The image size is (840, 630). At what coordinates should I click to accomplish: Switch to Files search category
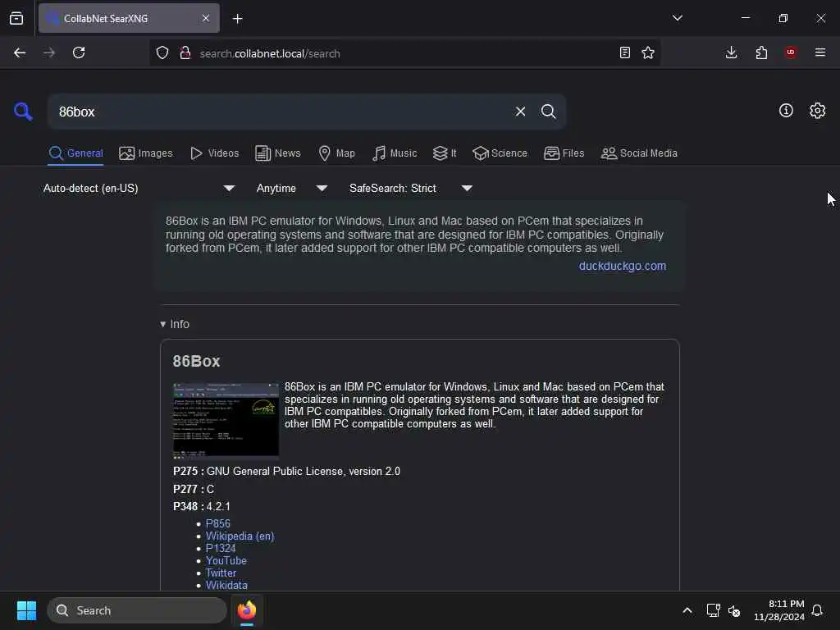click(564, 153)
